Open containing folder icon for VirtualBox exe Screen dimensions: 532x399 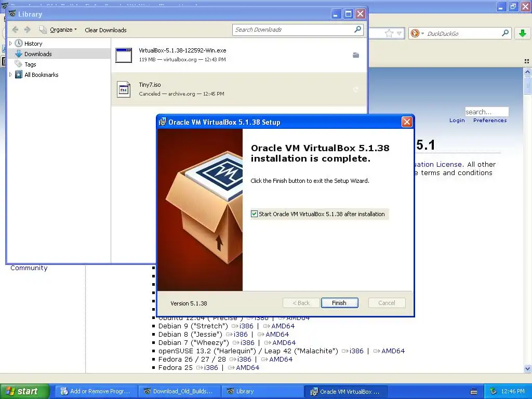(356, 55)
